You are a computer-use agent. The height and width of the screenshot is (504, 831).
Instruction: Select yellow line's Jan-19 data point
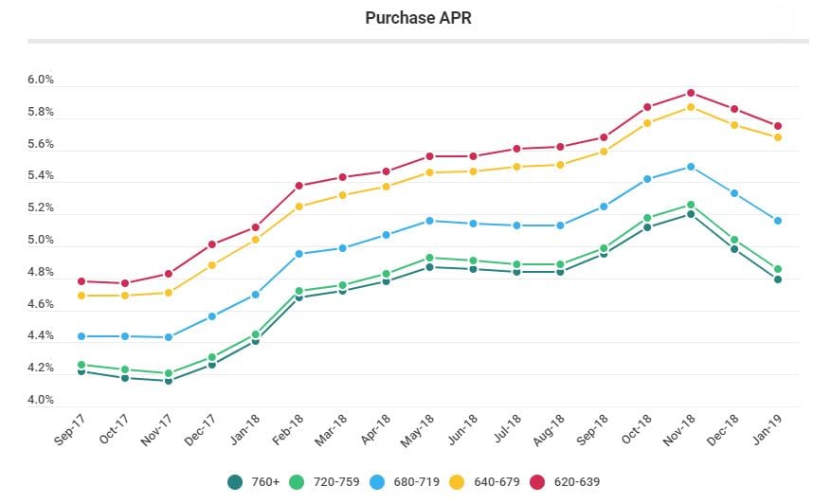coord(778,137)
